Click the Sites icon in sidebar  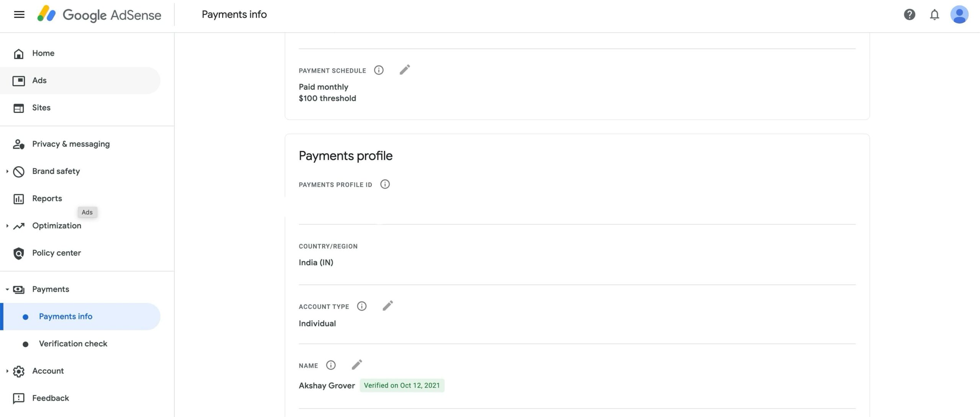pos(18,108)
